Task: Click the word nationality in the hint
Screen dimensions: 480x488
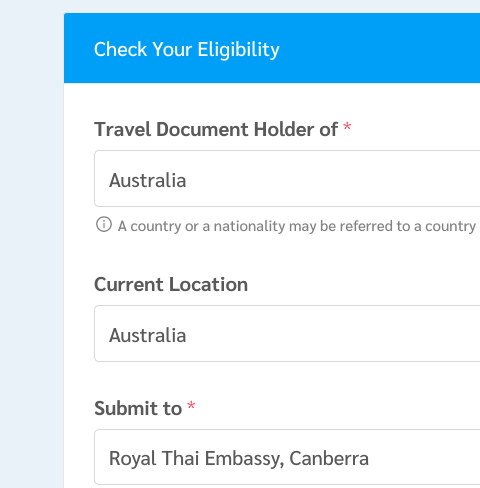Action: pyautogui.click(x=249, y=226)
